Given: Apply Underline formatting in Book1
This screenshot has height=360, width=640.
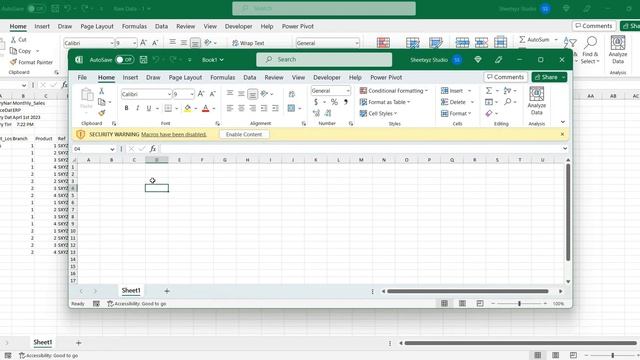Looking at the screenshot, I should point(149,108).
